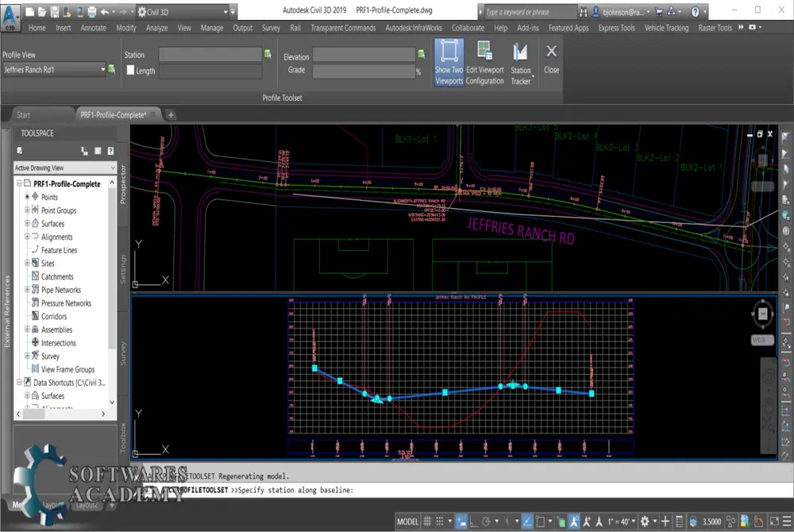794x532 pixels.
Task: Open the Transparent Commands tab
Action: [x=343, y=28]
